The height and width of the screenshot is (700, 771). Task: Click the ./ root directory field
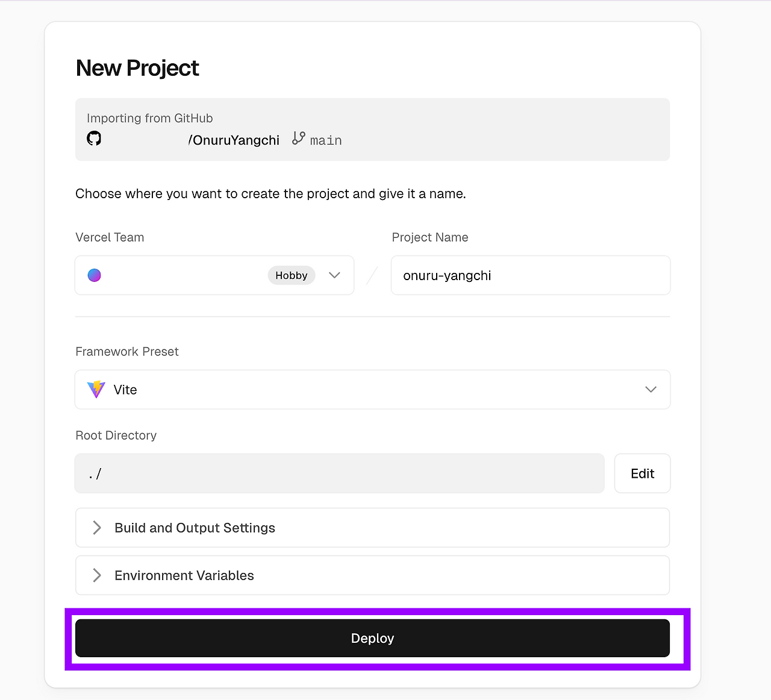pyautogui.click(x=339, y=473)
